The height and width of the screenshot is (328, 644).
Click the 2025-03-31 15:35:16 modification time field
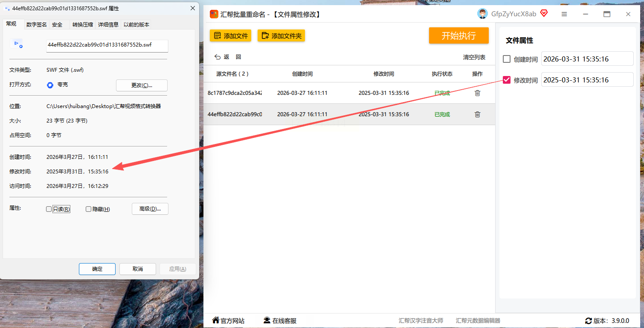pos(587,80)
